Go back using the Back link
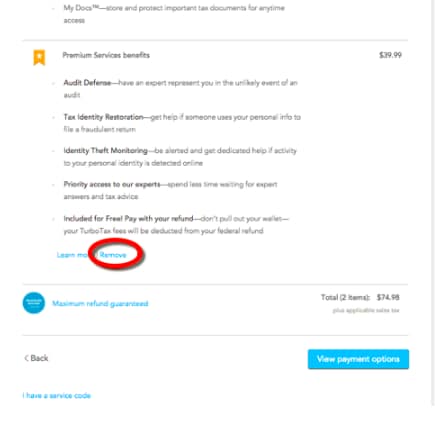 point(36,358)
